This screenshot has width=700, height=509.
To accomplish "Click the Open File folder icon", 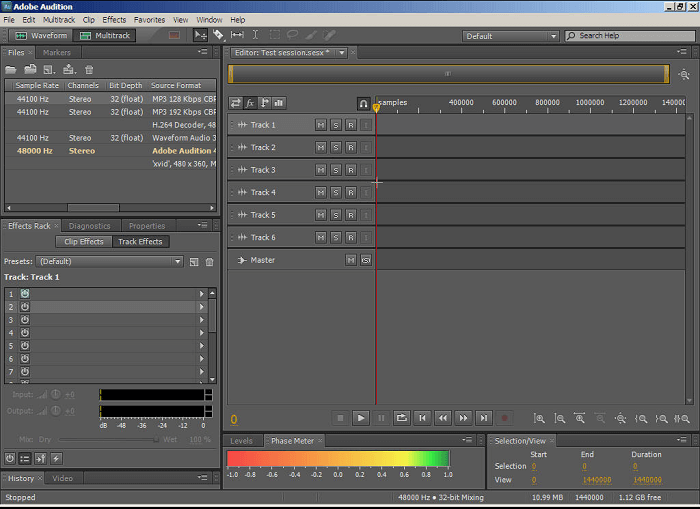I will click(x=11, y=70).
